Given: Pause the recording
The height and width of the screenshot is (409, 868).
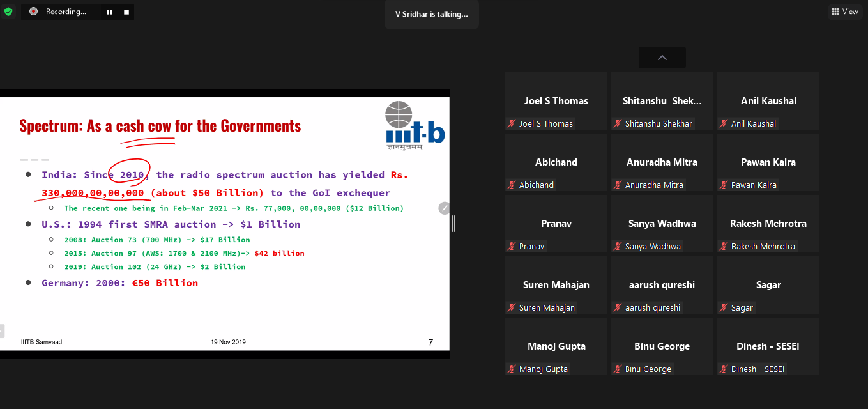Looking at the screenshot, I should point(110,12).
